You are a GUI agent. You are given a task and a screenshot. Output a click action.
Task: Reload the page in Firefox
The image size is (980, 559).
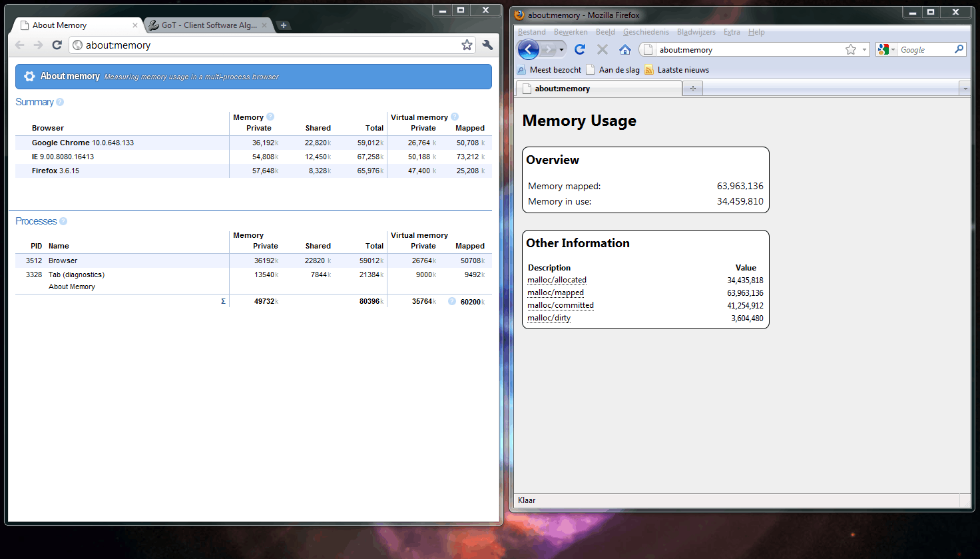tap(580, 49)
